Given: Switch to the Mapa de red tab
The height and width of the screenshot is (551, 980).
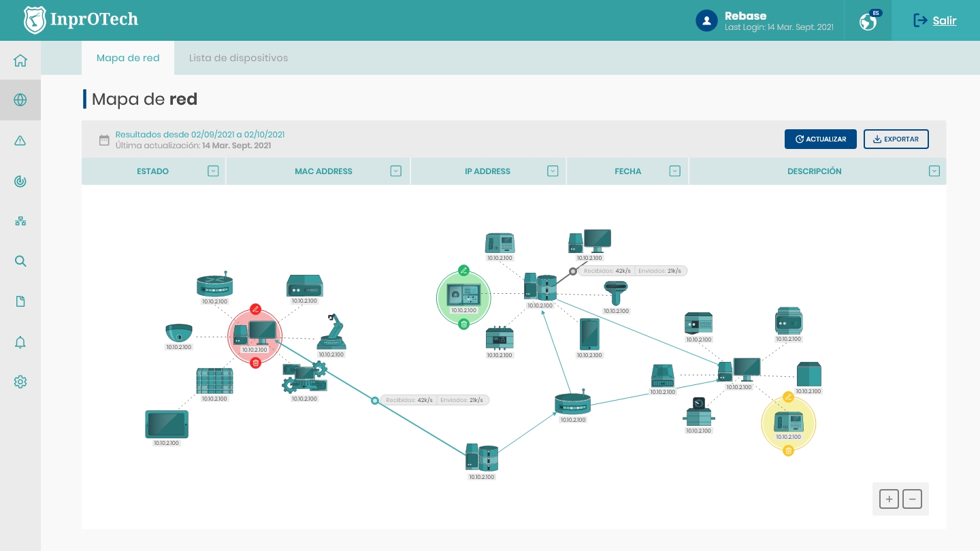Looking at the screenshot, I should point(128,58).
